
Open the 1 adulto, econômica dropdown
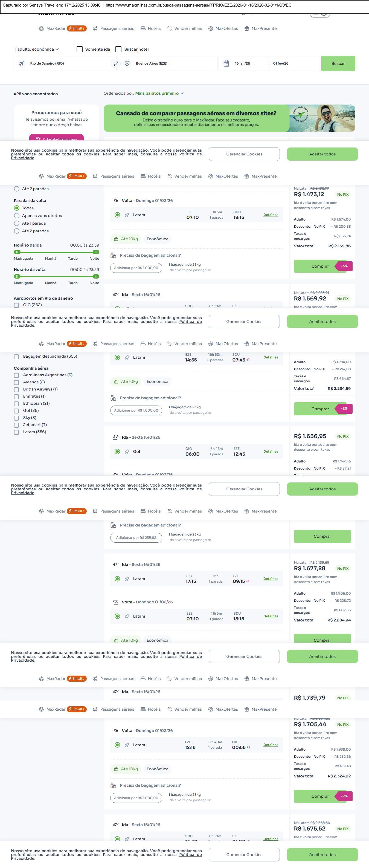pyautogui.click(x=37, y=49)
